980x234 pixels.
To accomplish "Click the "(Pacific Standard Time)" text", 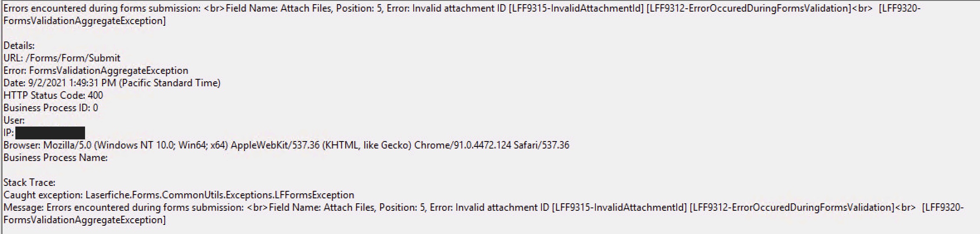I will pyautogui.click(x=169, y=83).
